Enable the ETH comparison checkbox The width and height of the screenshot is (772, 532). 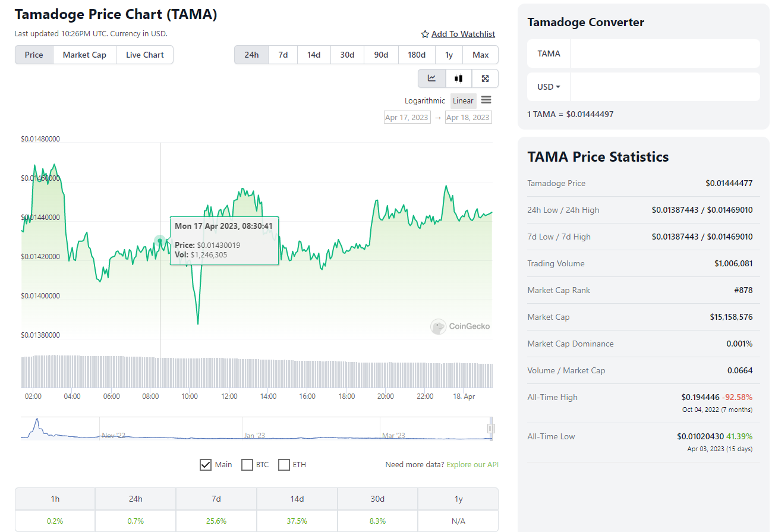pyautogui.click(x=284, y=465)
